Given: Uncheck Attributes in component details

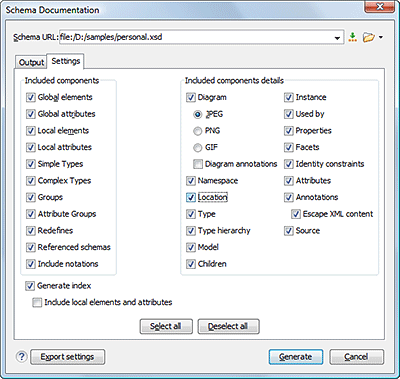Looking at the screenshot, I should (289, 181).
